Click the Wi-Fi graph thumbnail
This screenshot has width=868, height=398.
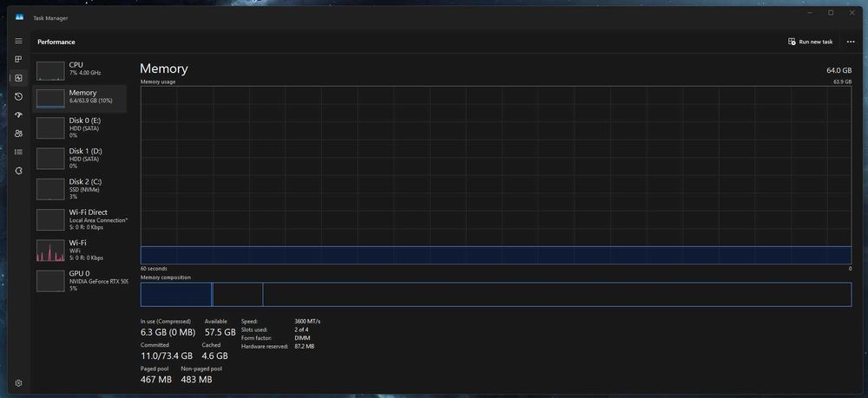pyautogui.click(x=50, y=251)
